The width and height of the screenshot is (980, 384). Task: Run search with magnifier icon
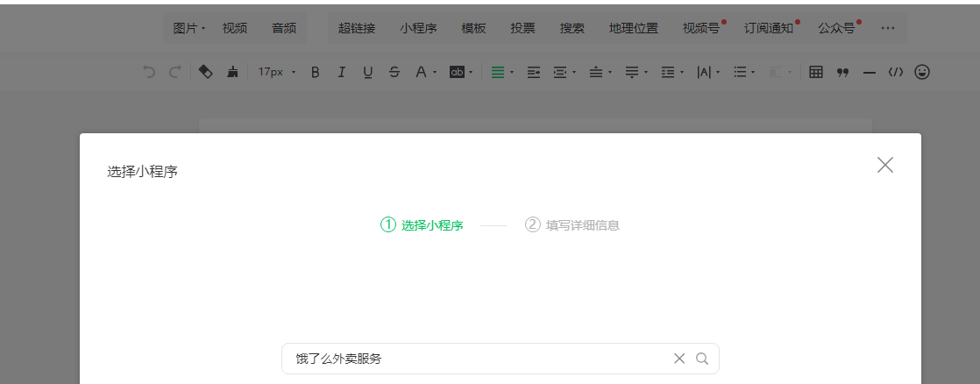(702, 359)
